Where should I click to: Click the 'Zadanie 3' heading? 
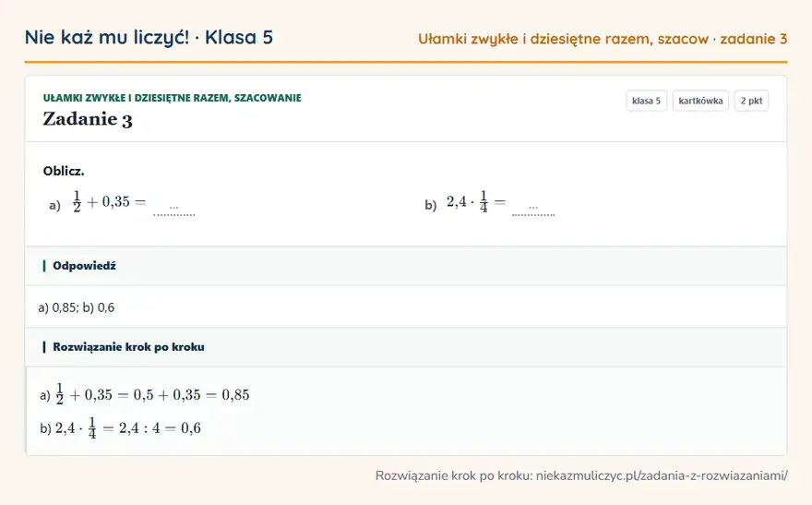point(88,119)
